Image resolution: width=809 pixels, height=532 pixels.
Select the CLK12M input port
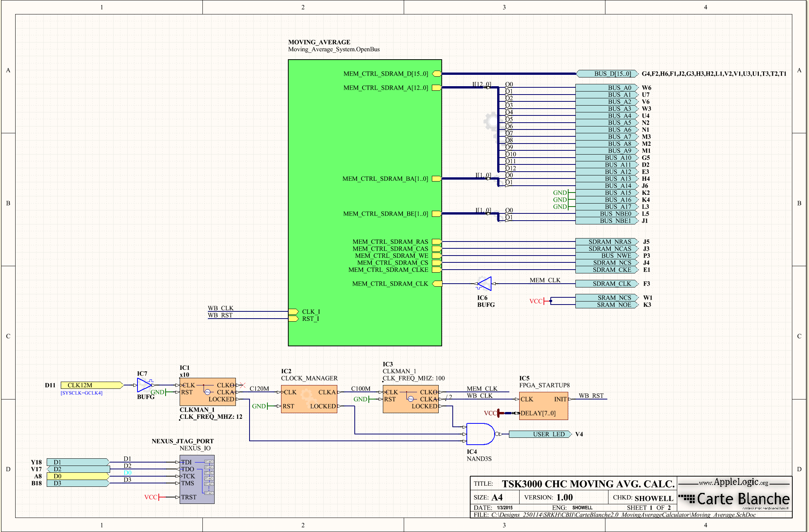pyautogui.click(x=92, y=385)
